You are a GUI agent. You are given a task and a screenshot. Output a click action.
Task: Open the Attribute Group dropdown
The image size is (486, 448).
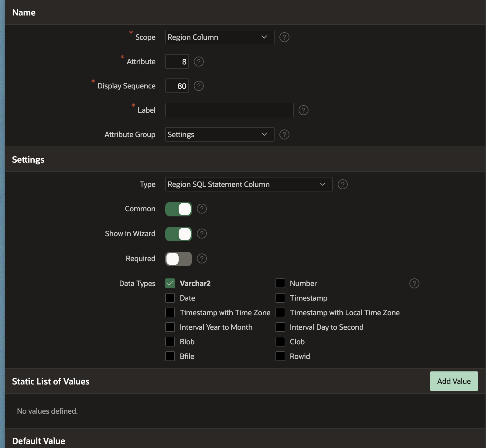tap(220, 134)
